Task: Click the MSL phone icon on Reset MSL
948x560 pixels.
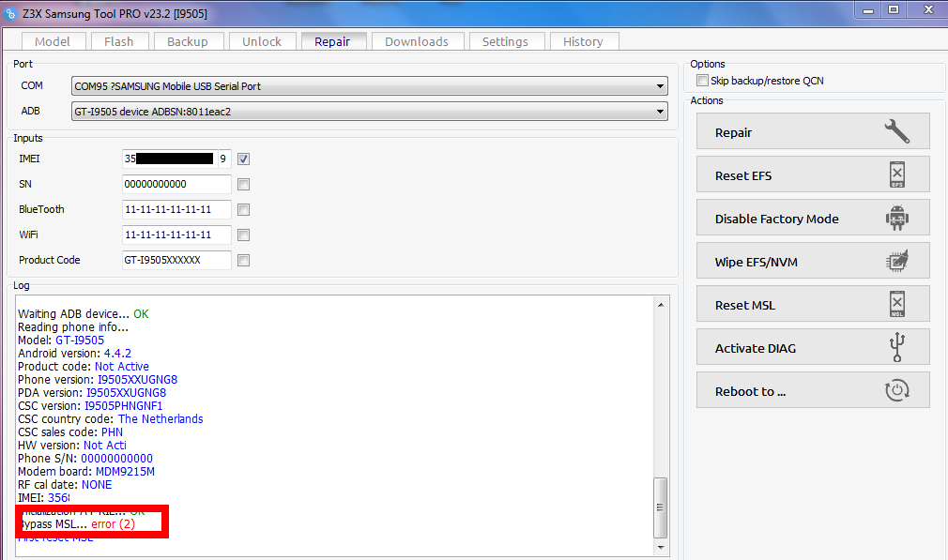Action: coord(897,304)
